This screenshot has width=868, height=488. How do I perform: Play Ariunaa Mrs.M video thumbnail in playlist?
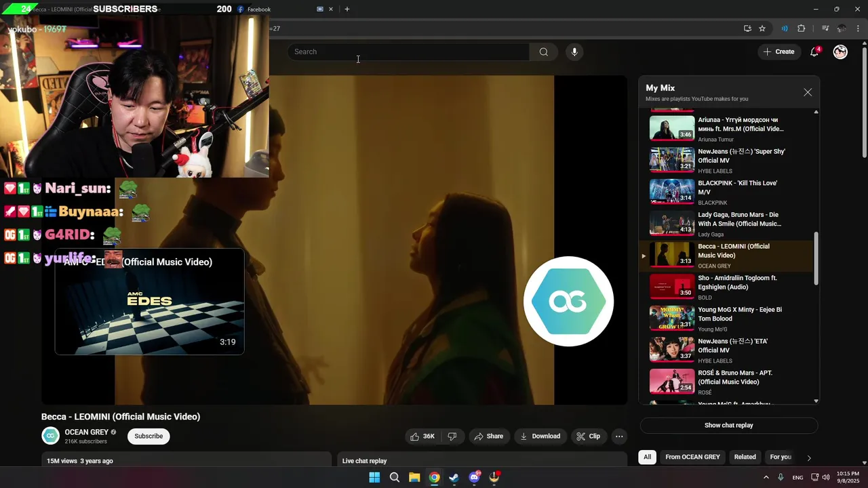point(672,129)
